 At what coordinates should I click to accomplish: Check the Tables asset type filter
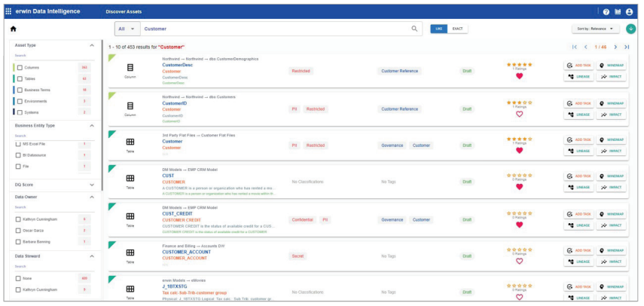click(x=20, y=78)
